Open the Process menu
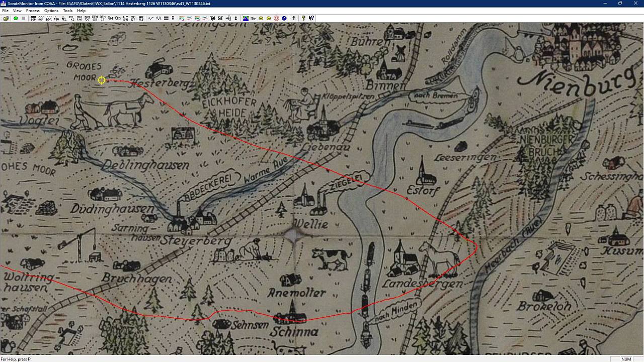 coord(33,11)
